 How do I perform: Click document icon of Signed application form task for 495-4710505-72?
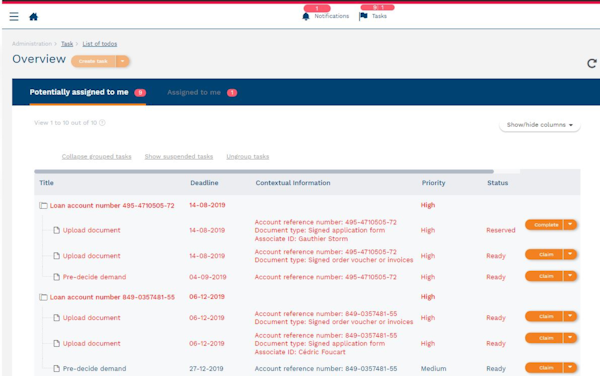coord(56,230)
